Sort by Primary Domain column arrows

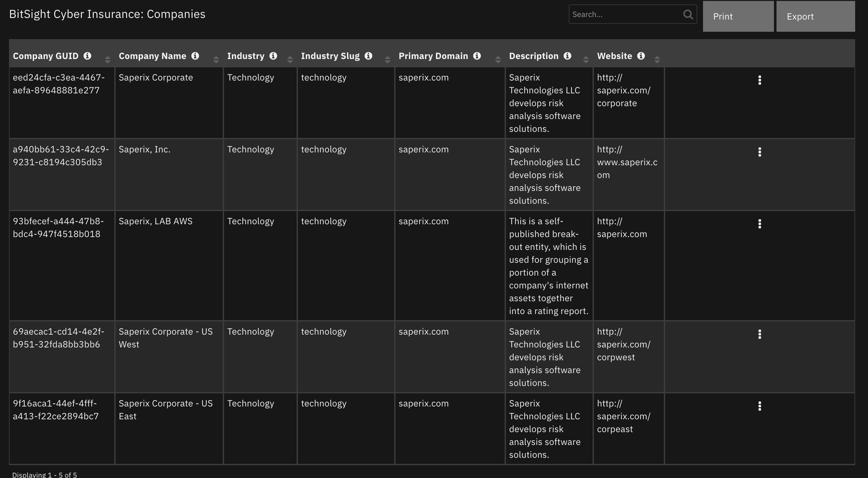(x=498, y=60)
